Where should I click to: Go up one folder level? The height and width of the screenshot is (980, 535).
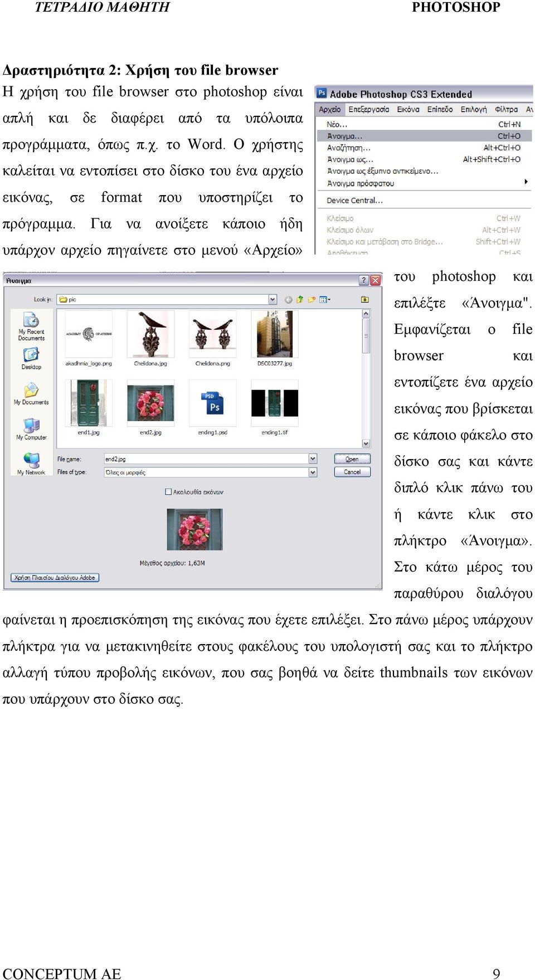click(300, 300)
